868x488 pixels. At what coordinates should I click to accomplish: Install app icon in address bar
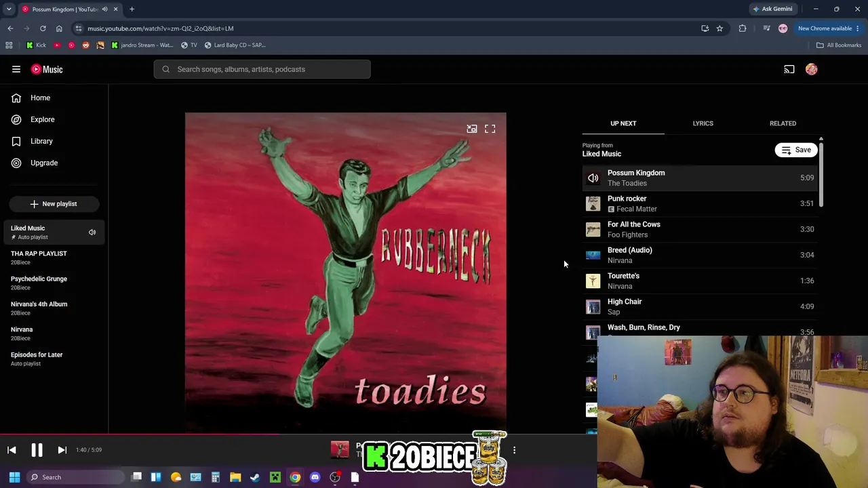point(705,28)
